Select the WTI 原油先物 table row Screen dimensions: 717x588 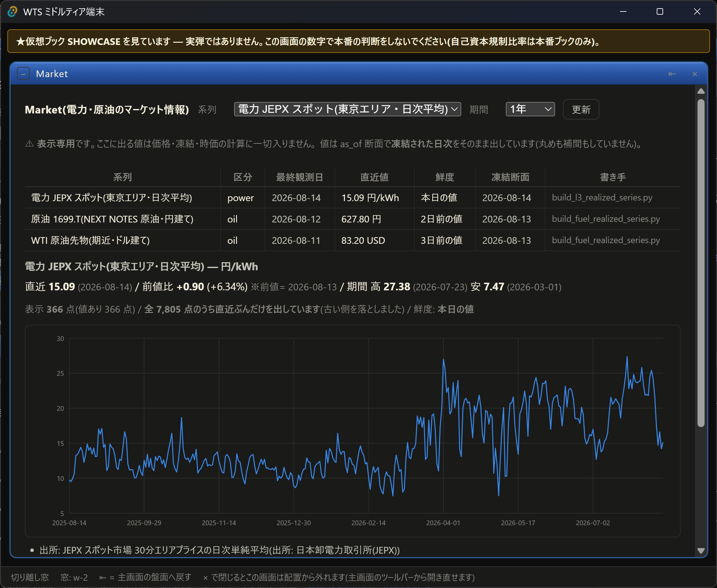(352, 240)
